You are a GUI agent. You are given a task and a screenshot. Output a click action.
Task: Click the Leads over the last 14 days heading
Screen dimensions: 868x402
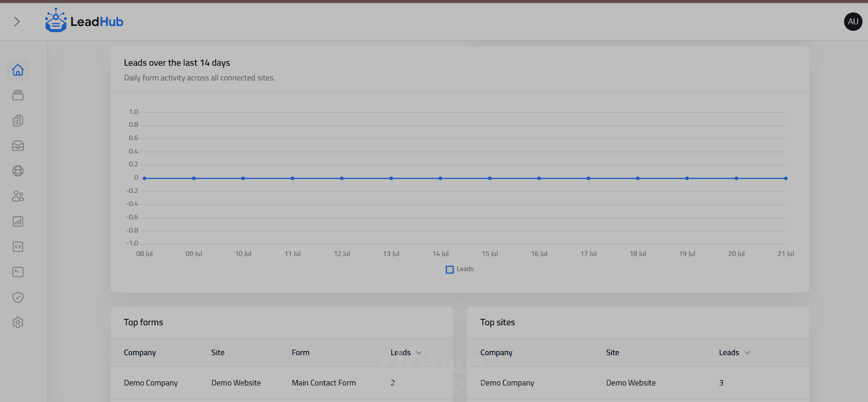[177, 63]
